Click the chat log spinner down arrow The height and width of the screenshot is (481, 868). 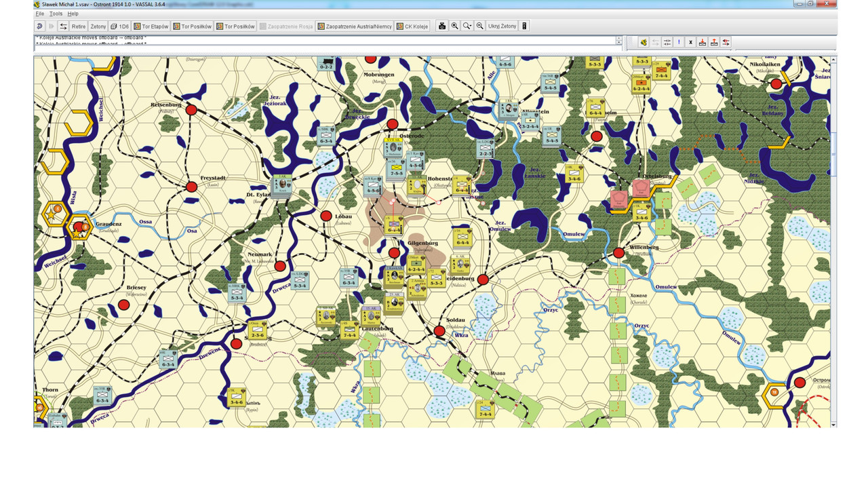[x=618, y=43]
